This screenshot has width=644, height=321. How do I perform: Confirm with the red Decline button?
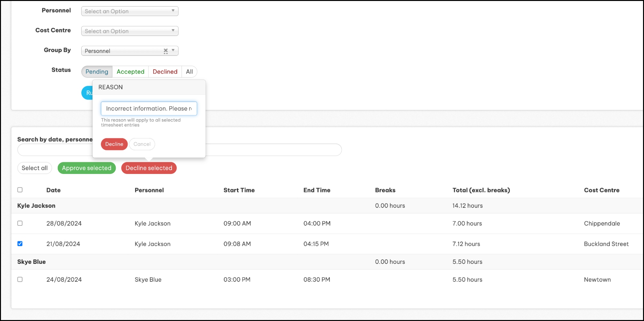(x=114, y=144)
